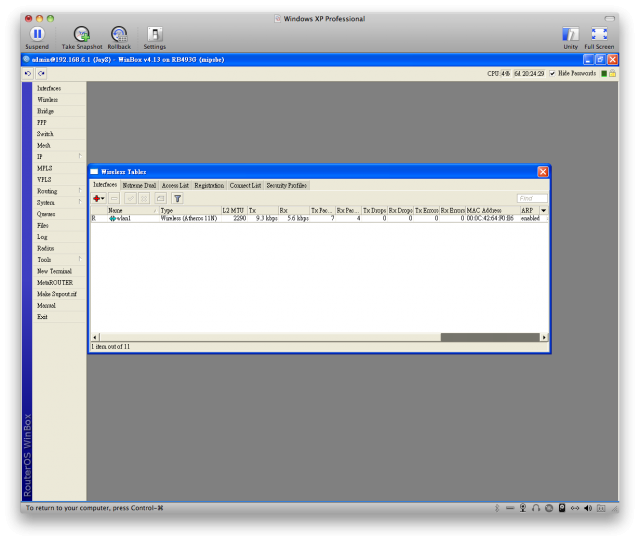
Task: Click the sound speaker status icon
Action: 588,508
